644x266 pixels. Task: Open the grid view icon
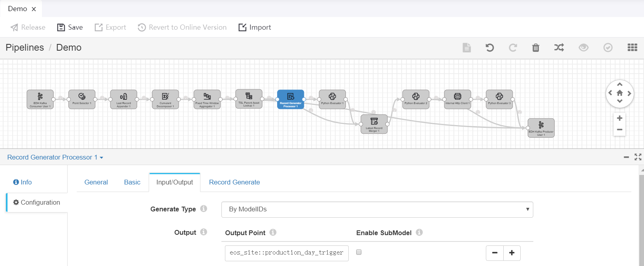pyautogui.click(x=632, y=47)
